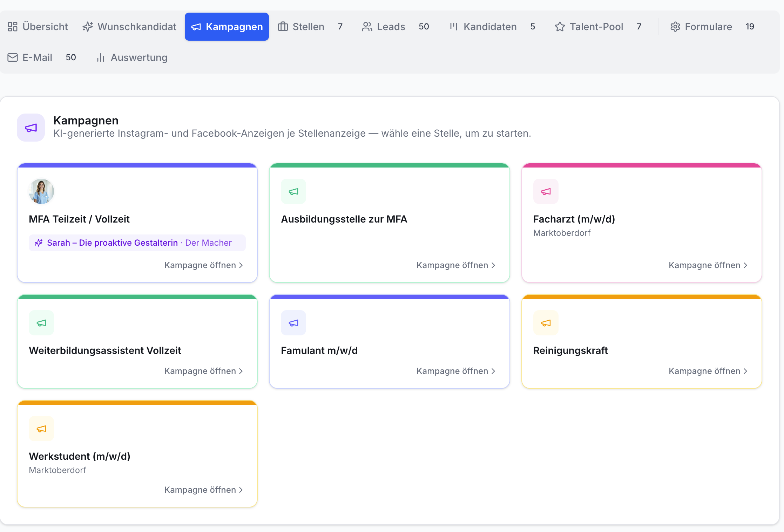Screen dimensions: 784x532
Task: Click the Talent-Pool star icon
Action: 560,27
